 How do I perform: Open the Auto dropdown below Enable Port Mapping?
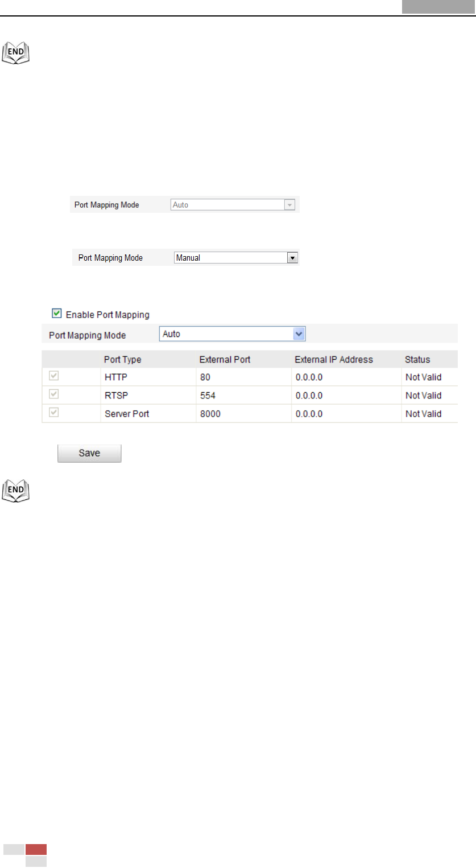(x=232, y=334)
